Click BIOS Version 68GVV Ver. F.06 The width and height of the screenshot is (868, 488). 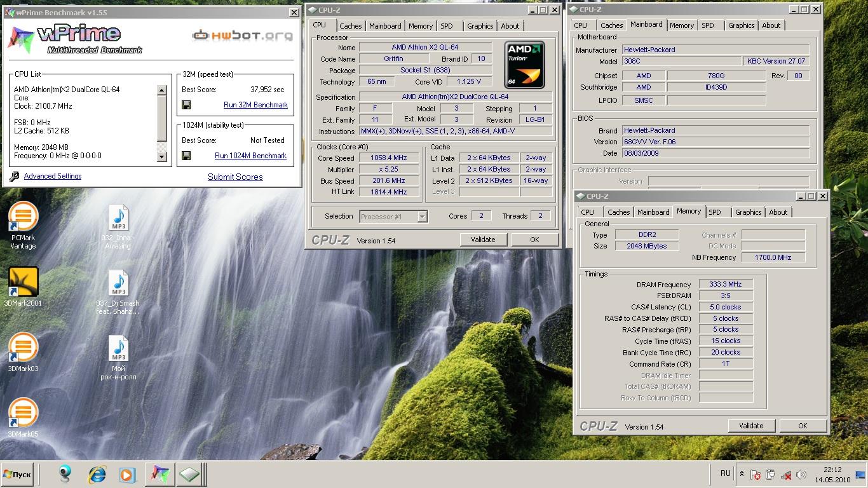[715, 142]
